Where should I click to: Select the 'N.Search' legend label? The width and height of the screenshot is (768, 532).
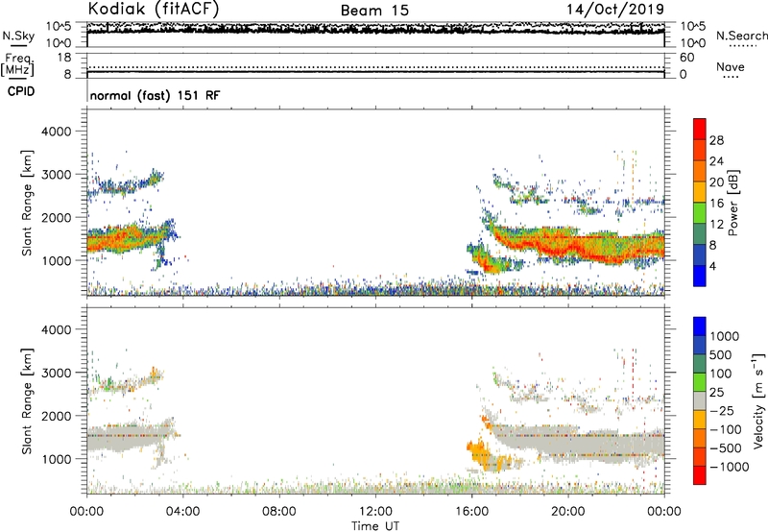point(741,36)
